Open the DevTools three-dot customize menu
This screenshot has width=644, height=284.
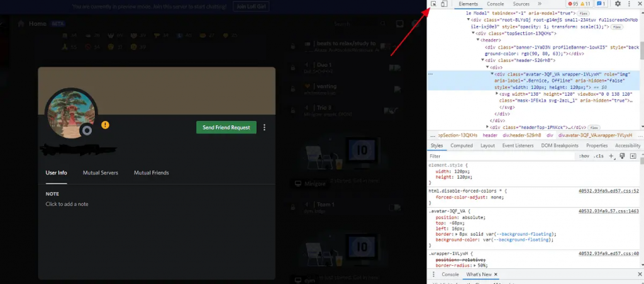click(629, 4)
